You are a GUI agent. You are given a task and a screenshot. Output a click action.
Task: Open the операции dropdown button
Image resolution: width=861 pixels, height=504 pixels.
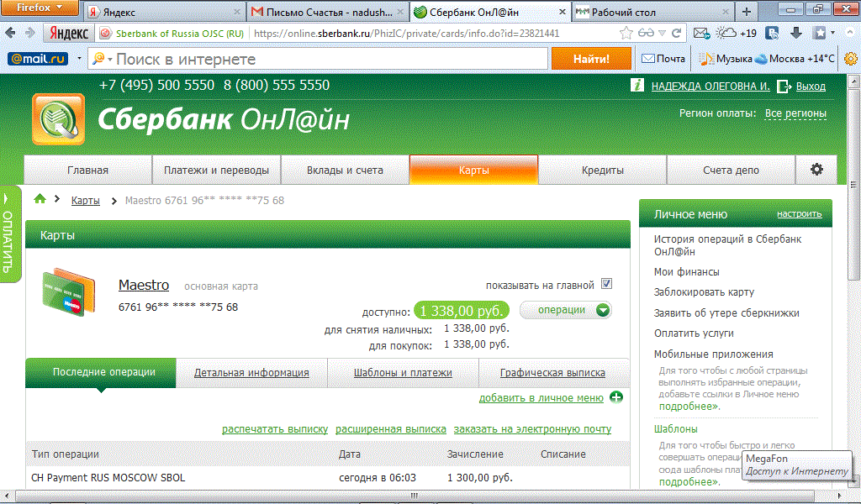click(x=566, y=310)
